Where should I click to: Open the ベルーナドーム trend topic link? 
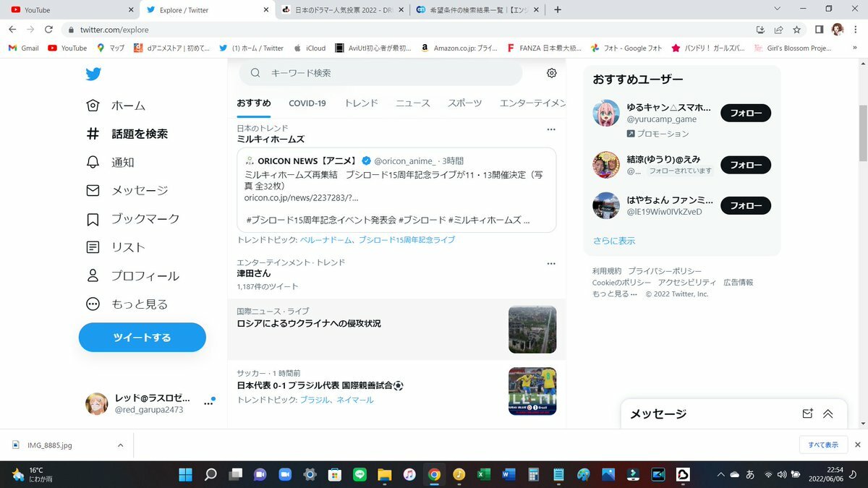(x=328, y=239)
